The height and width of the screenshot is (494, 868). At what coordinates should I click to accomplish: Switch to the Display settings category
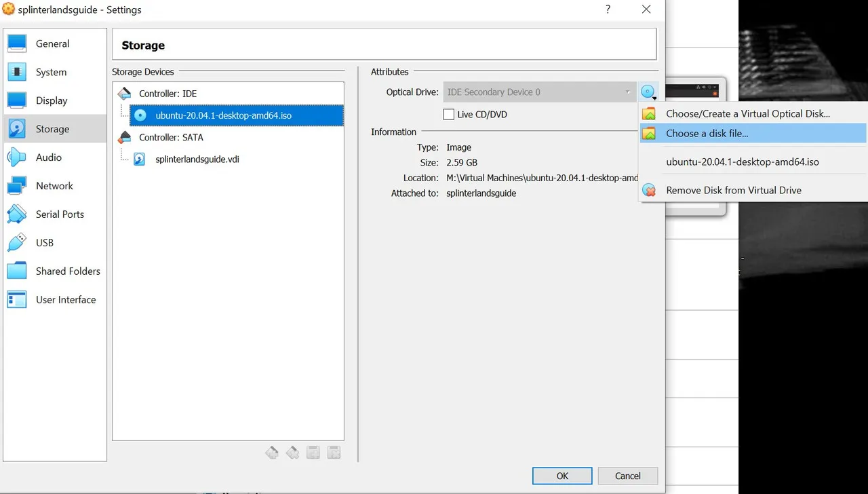point(54,100)
